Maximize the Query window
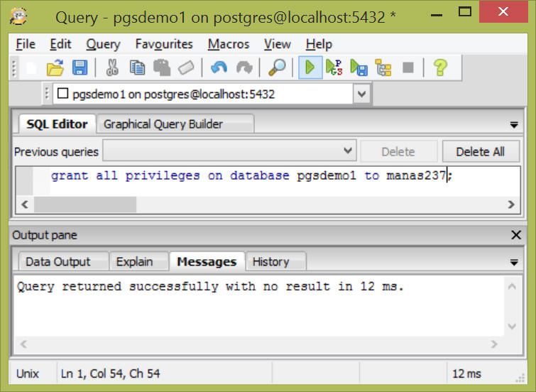This screenshot has height=392, width=536. pyautogui.click(x=464, y=12)
